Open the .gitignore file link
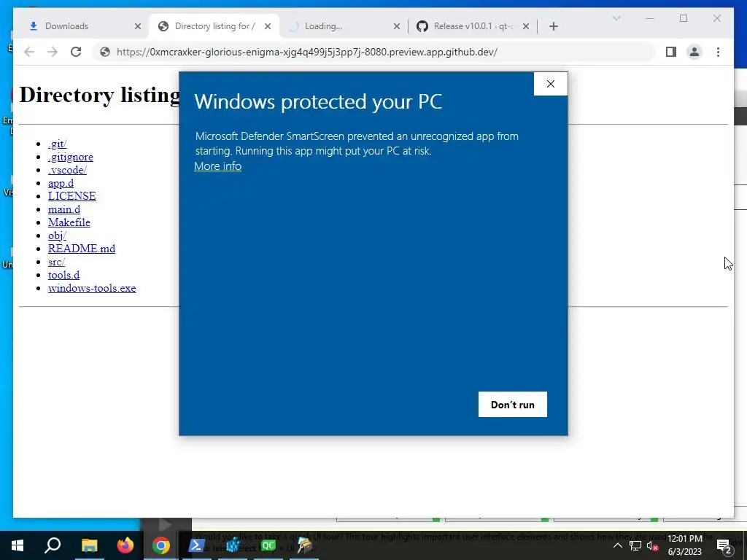This screenshot has width=747, height=560. (71, 157)
